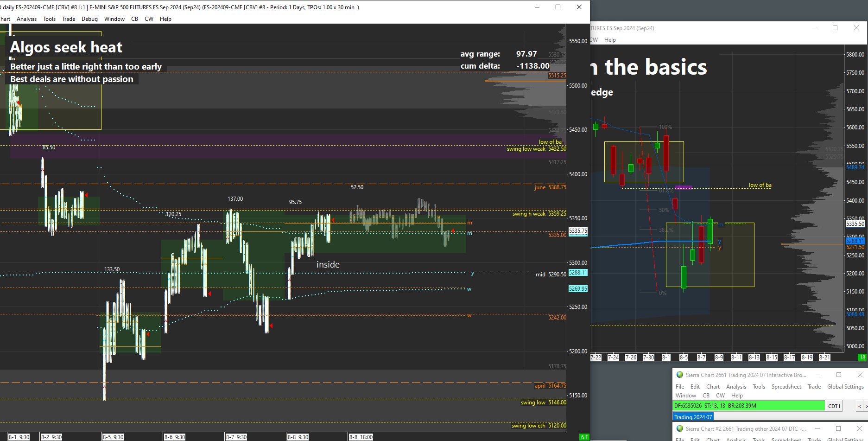Open File menu in Sierra Chart 2661 window

(680, 387)
